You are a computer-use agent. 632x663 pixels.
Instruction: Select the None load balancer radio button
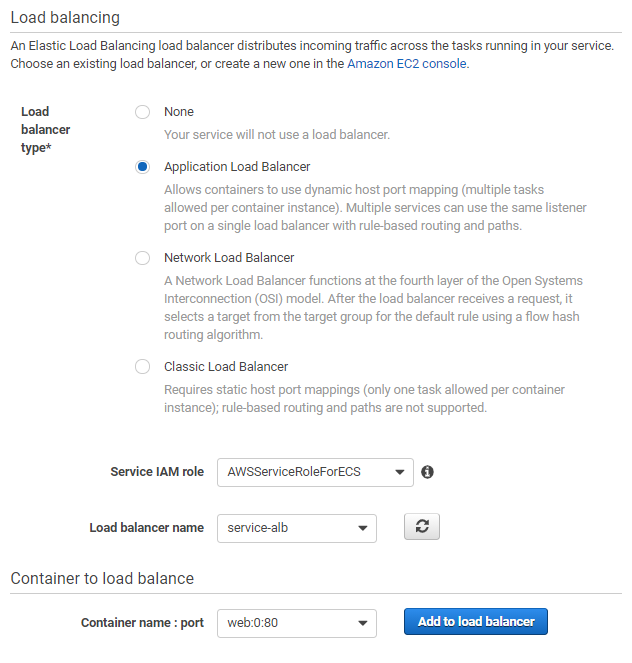pyautogui.click(x=142, y=112)
